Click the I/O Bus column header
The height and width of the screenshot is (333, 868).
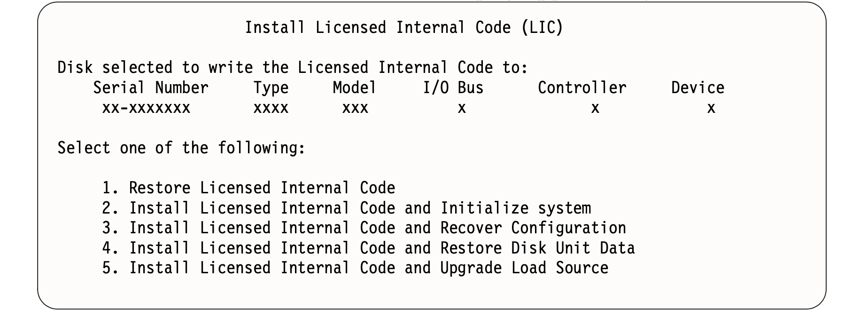tap(453, 88)
